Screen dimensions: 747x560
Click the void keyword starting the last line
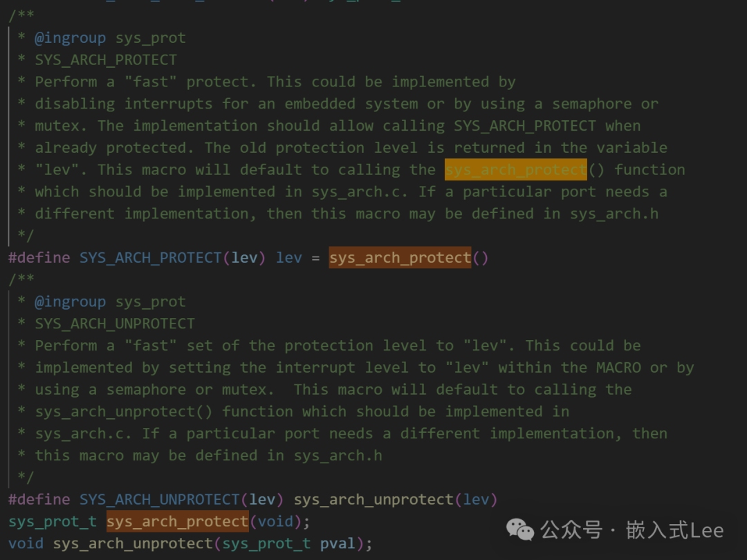tap(26, 543)
